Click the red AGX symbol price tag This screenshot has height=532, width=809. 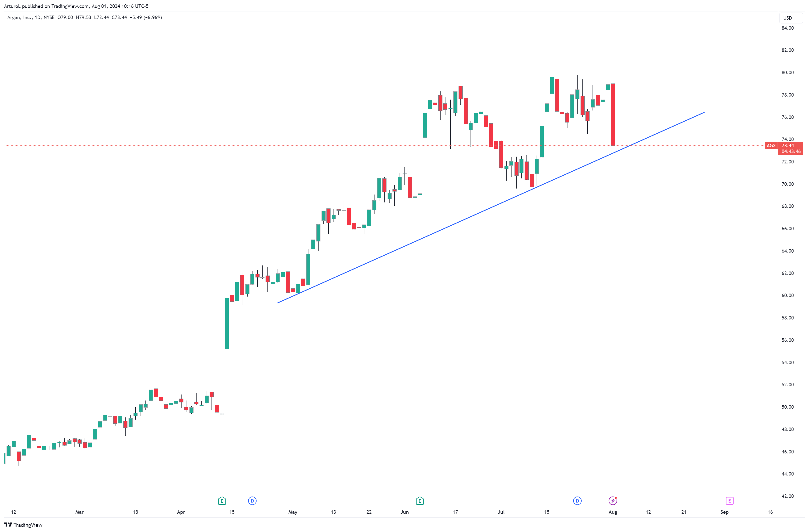771,146
